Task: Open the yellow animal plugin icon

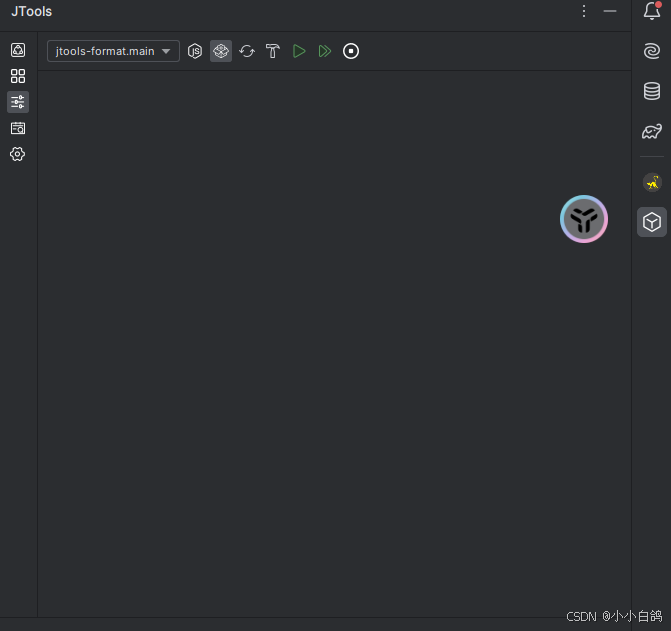Action: click(652, 183)
